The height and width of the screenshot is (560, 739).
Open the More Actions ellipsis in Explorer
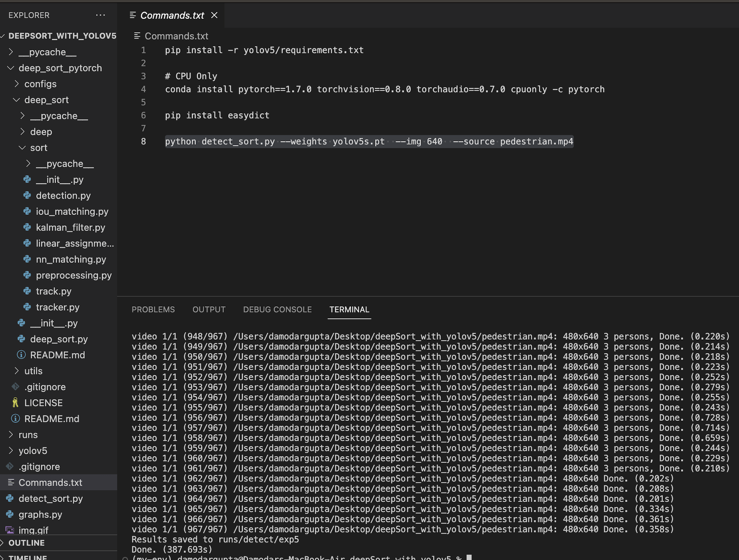(100, 15)
